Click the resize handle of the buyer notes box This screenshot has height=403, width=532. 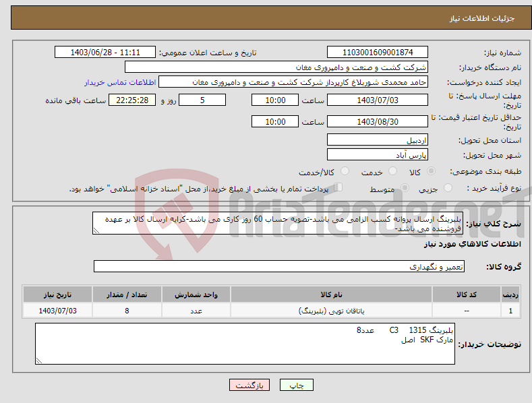coord(39,361)
